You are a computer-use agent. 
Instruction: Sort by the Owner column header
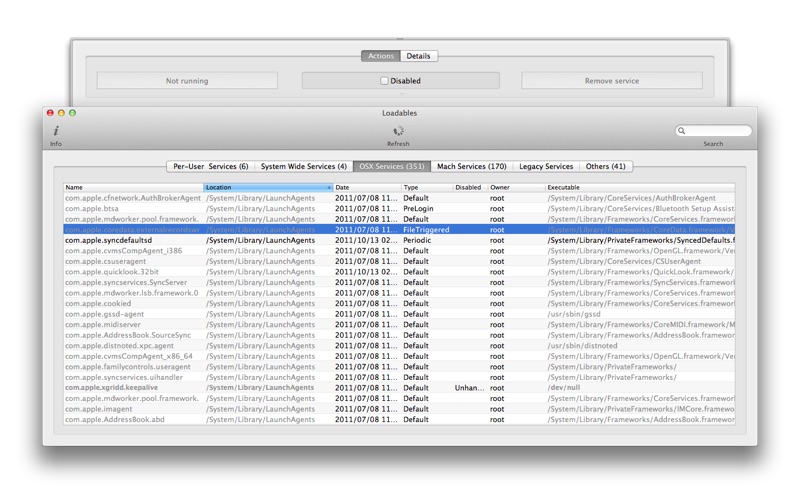(516, 187)
